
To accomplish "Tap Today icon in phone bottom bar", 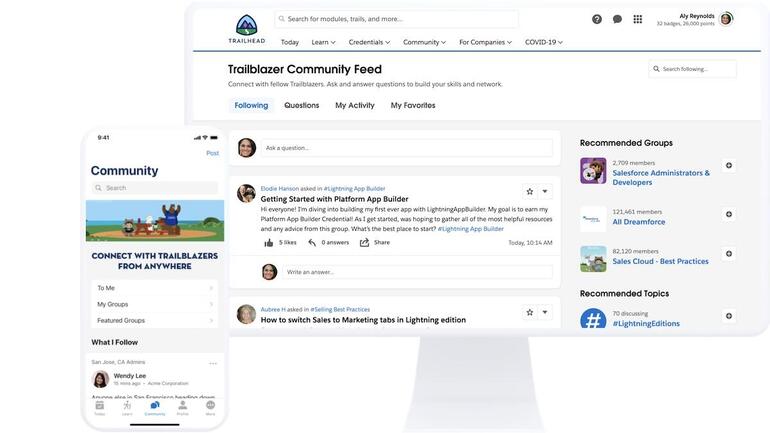I will (x=100, y=407).
